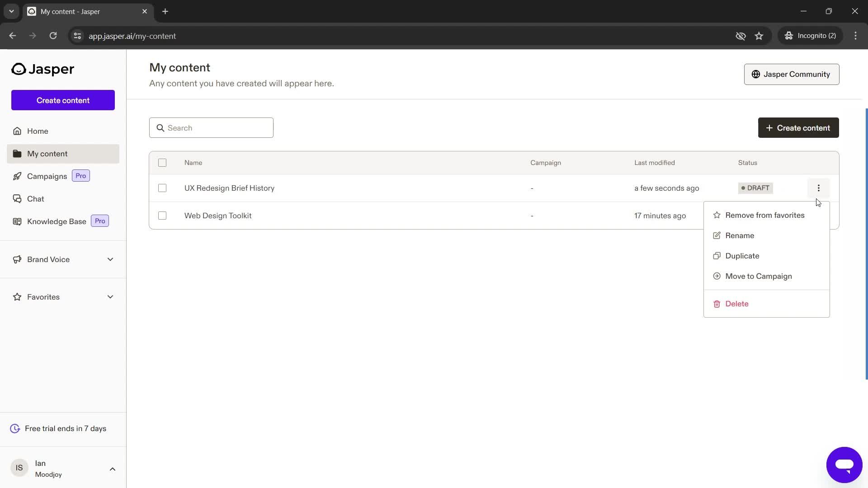The height and width of the screenshot is (488, 868).
Task: Click the plus Create content button top-right
Action: [x=799, y=127]
